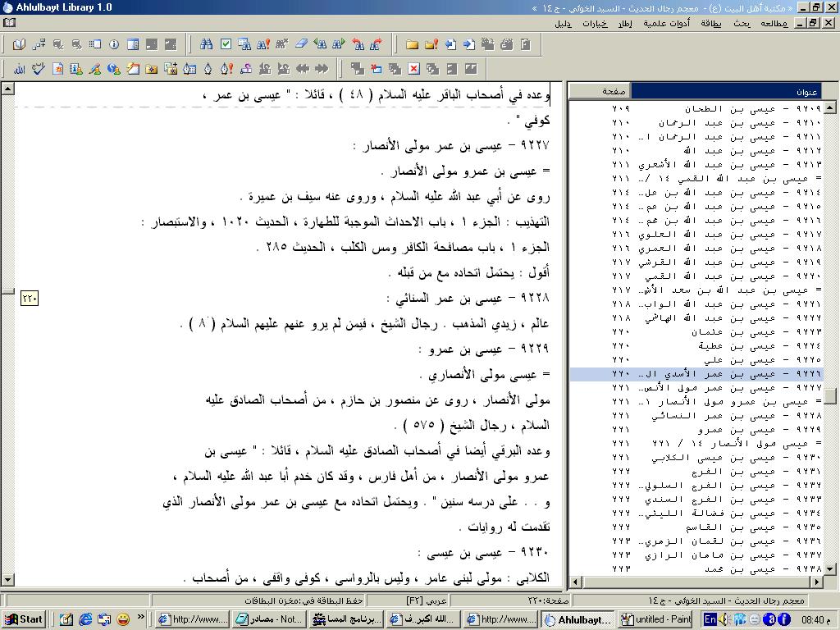Click the up arrow of the text pane scrollbar

[x=7, y=89]
